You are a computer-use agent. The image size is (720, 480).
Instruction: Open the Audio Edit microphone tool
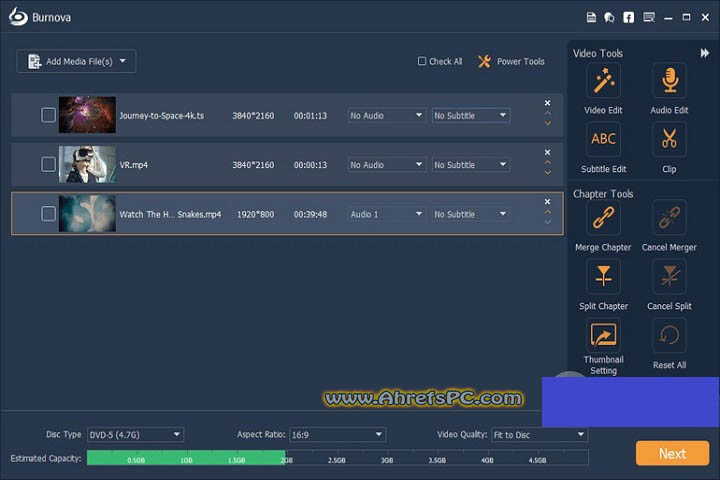coord(669,81)
